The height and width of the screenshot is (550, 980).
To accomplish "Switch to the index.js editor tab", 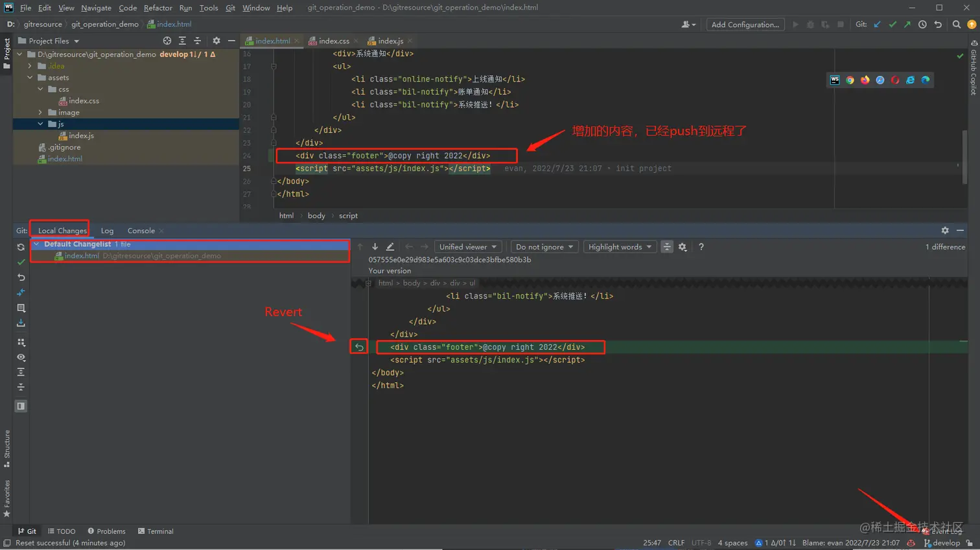I will point(391,41).
